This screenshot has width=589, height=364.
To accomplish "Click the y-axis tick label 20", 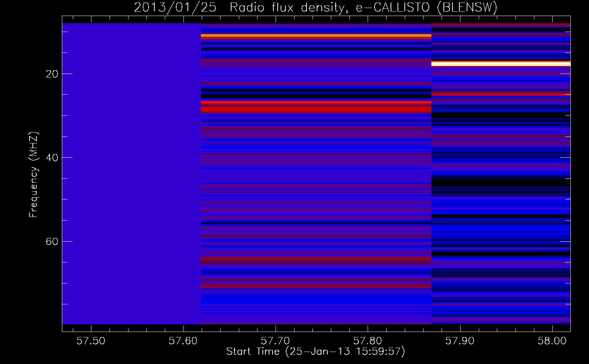I will 52,74.
